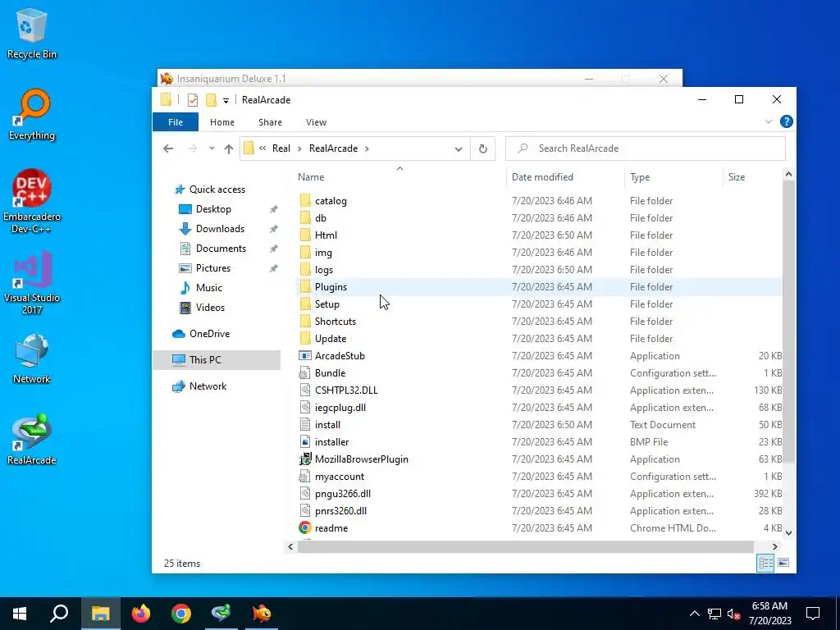
Task: Click the vertical scrollbar down arrow
Action: [788, 532]
